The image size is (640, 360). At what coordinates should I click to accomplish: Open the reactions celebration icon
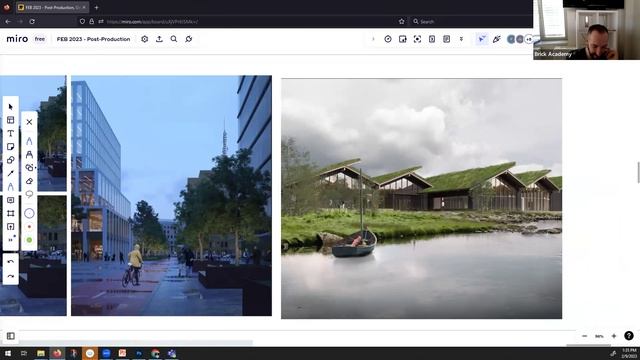click(496, 39)
